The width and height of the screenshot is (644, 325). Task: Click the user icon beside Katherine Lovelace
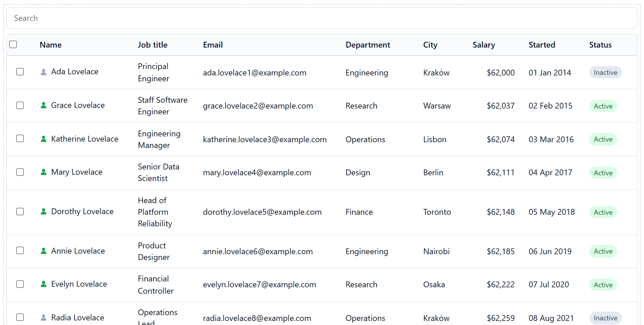click(x=43, y=139)
